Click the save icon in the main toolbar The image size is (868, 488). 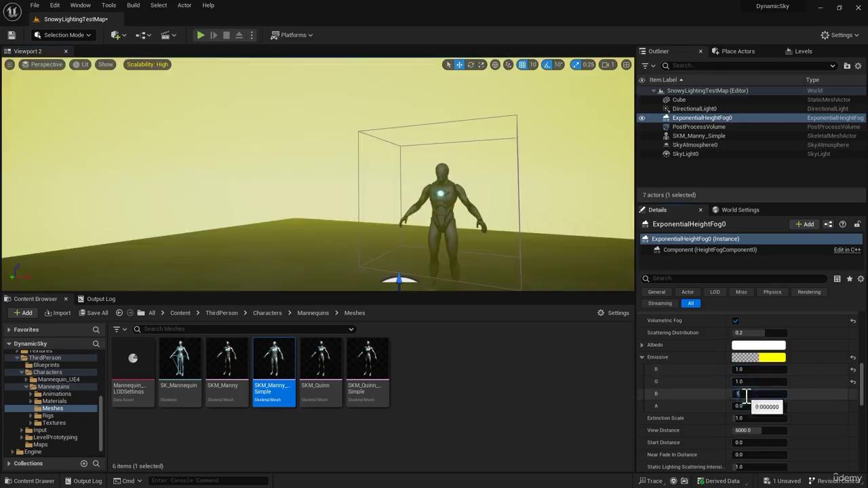12,35
